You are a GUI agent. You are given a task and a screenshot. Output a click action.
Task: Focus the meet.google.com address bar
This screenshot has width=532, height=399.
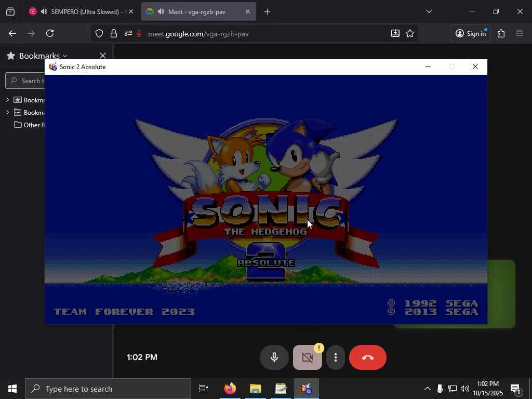tap(255, 34)
